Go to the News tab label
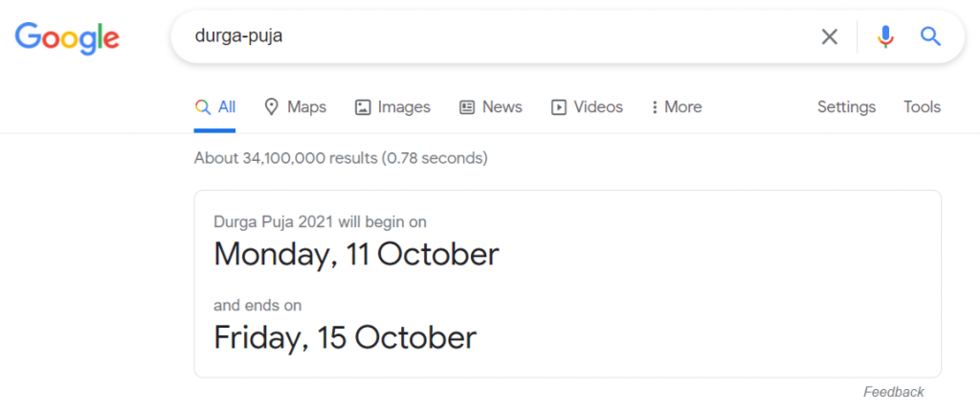 pyautogui.click(x=501, y=107)
